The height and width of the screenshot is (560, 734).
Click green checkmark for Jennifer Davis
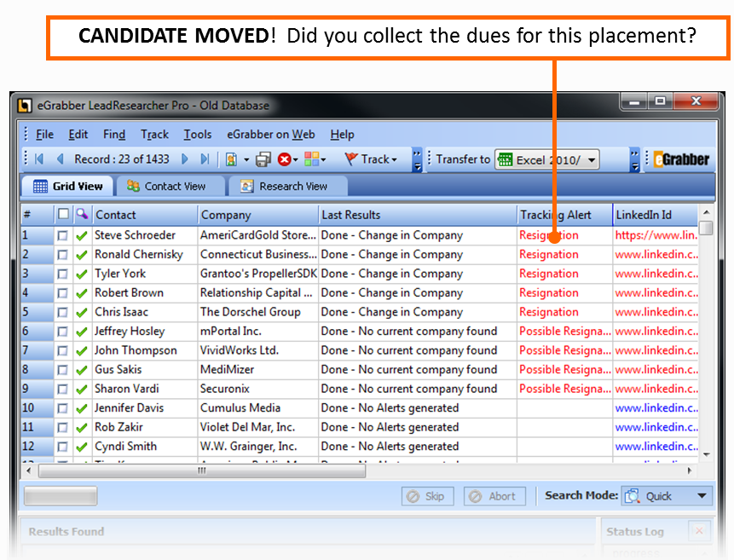82,409
